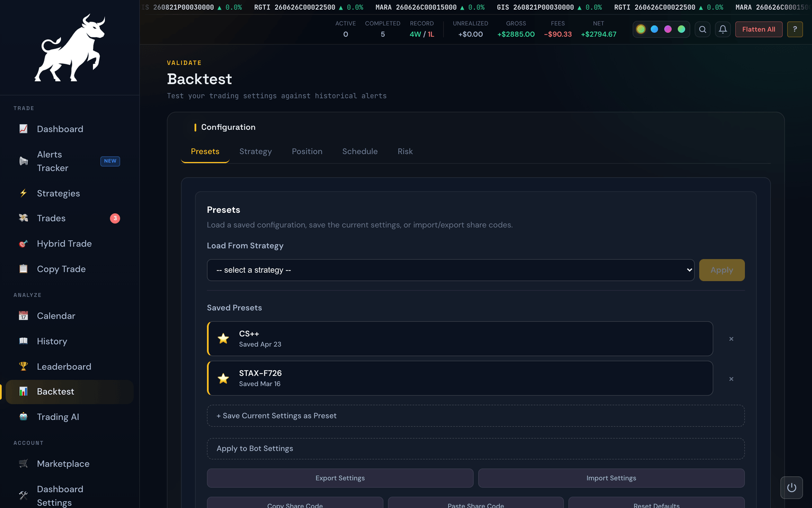Screen dimensions: 812x508
Task: Click the FEES -$90.33 value
Action: [x=558, y=34]
